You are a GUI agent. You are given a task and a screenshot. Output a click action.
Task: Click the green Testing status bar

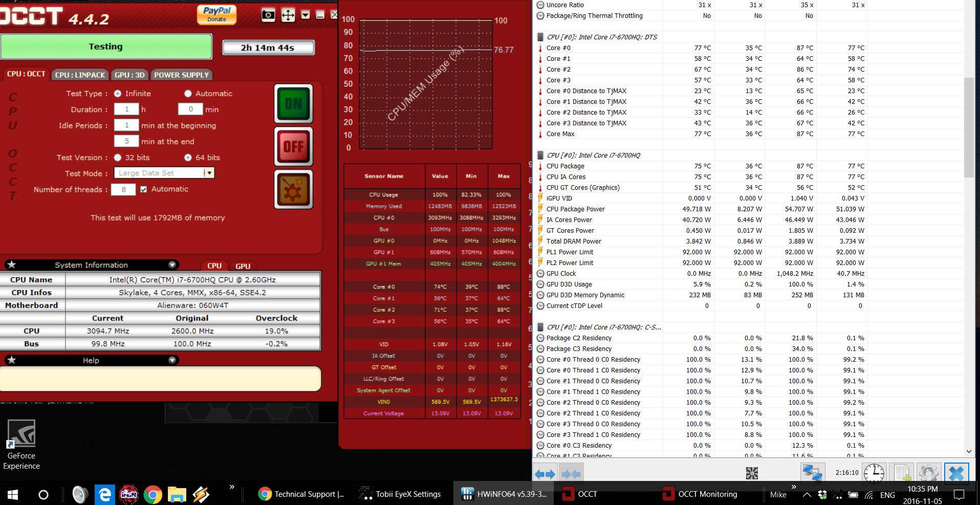point(106,47)
